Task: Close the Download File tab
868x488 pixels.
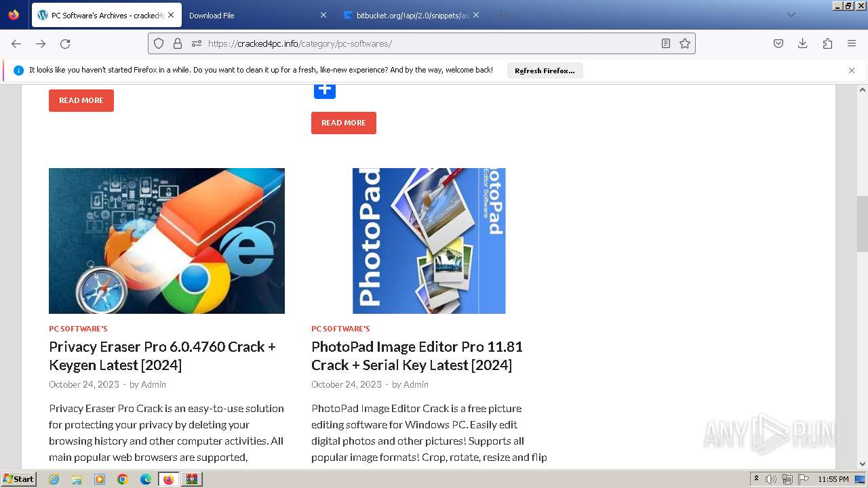Action: click(x=323, y=15)
